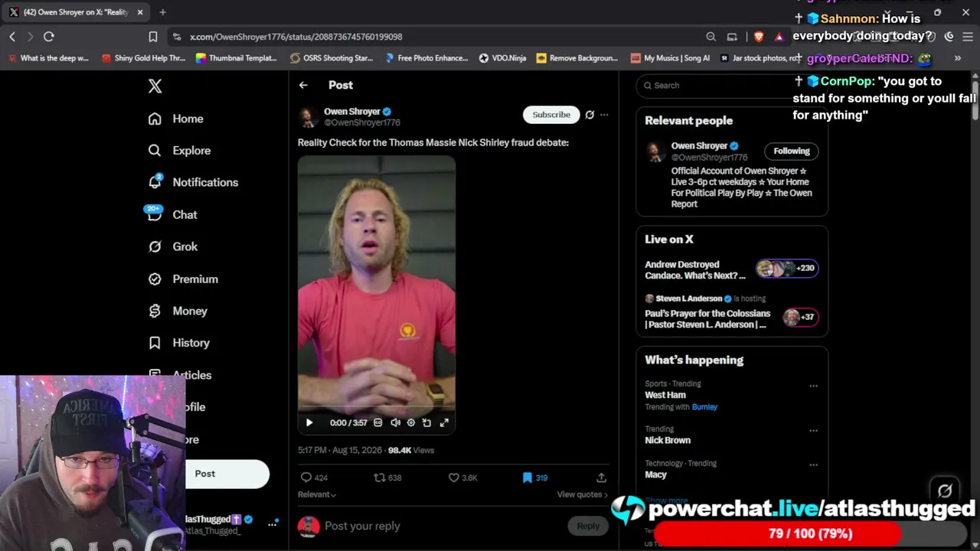Toggle picture-in-picture for the video

pyautogui.click(x=426, y=422)
